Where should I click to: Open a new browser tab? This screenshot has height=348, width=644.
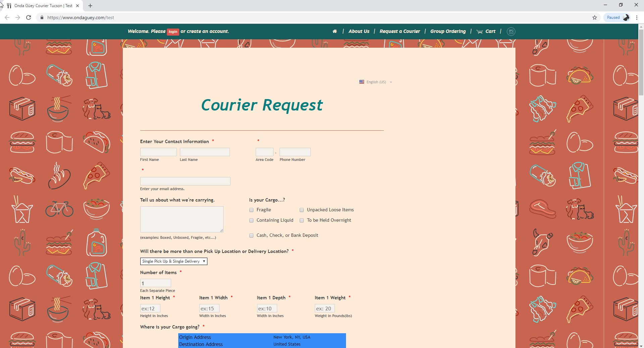90,6
